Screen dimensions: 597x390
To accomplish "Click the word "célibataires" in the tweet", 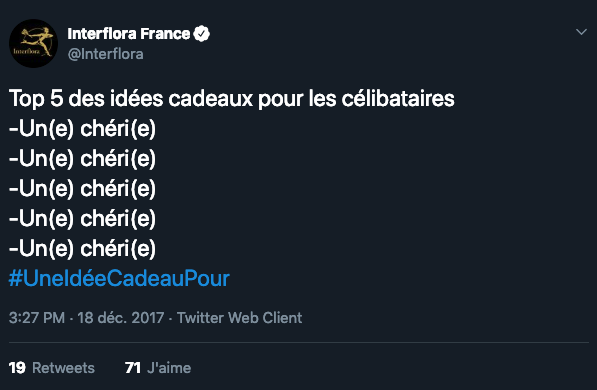I will pos(398,98).
